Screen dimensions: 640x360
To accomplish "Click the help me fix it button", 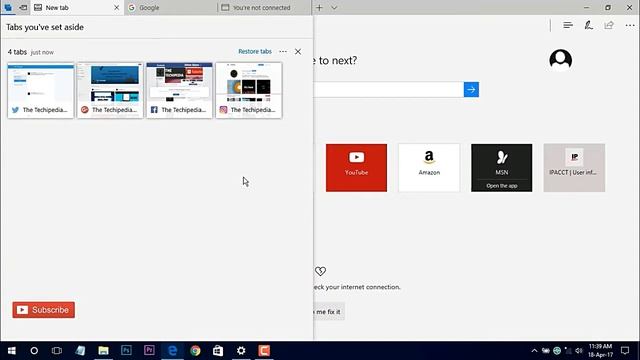I will (x=329, y=312).
